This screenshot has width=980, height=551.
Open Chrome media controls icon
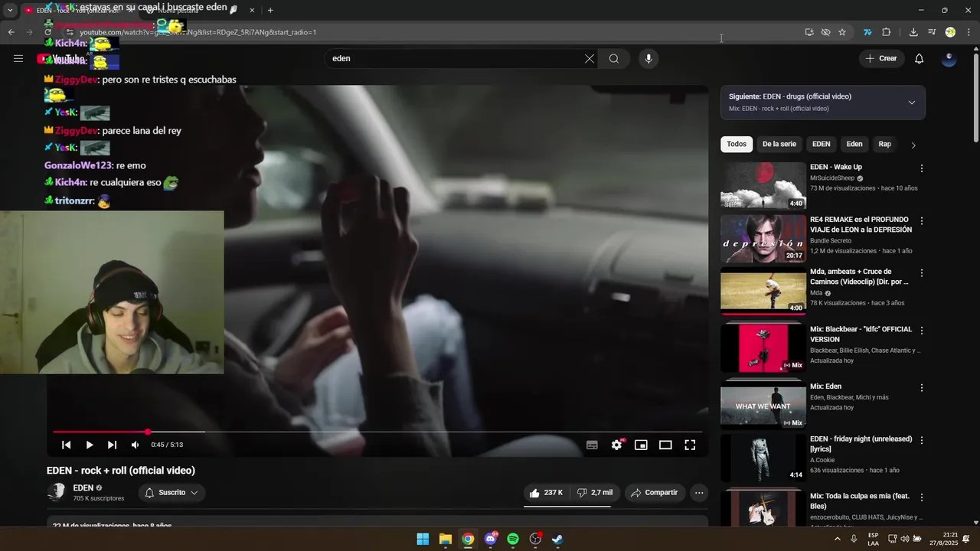932,32
